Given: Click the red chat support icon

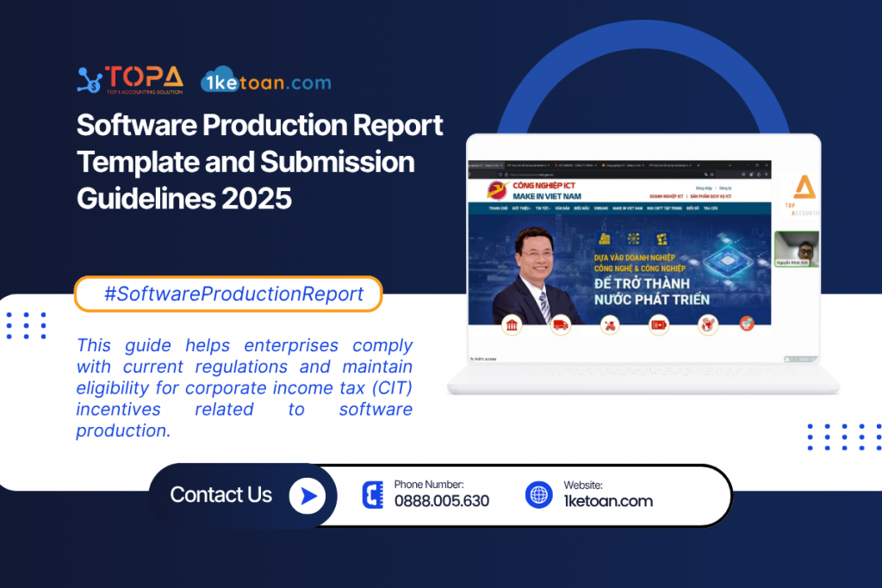Looking at the screenshot, I should pyautogui.click(x=747, y=324).
